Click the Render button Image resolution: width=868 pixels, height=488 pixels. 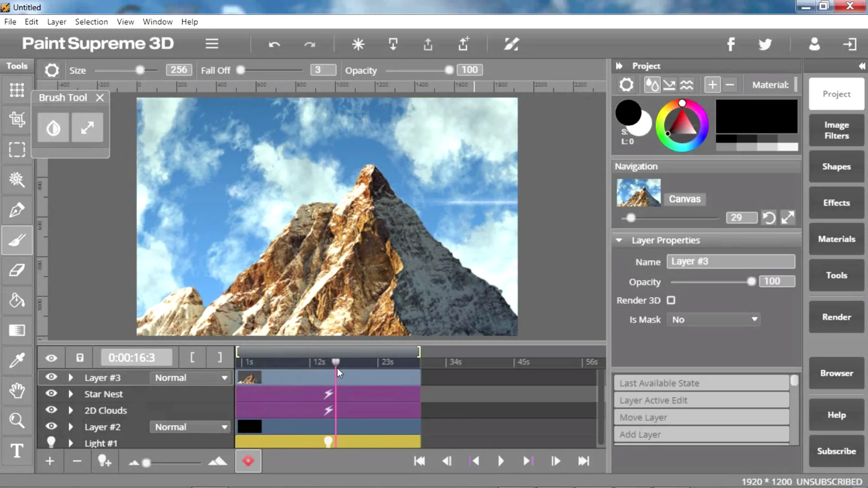pos(836,317)
